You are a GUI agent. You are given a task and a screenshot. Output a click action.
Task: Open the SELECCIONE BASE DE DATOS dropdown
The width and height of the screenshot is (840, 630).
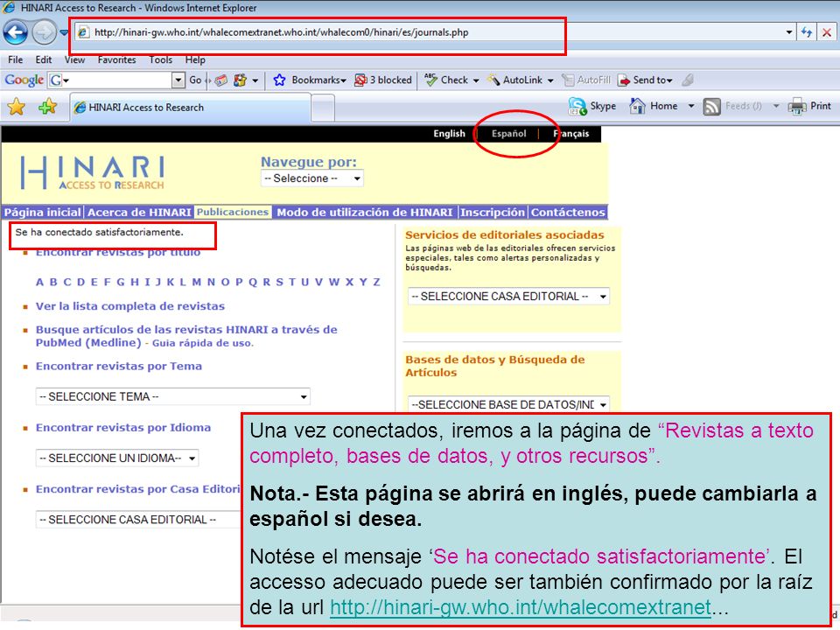[x=509, y=404]
